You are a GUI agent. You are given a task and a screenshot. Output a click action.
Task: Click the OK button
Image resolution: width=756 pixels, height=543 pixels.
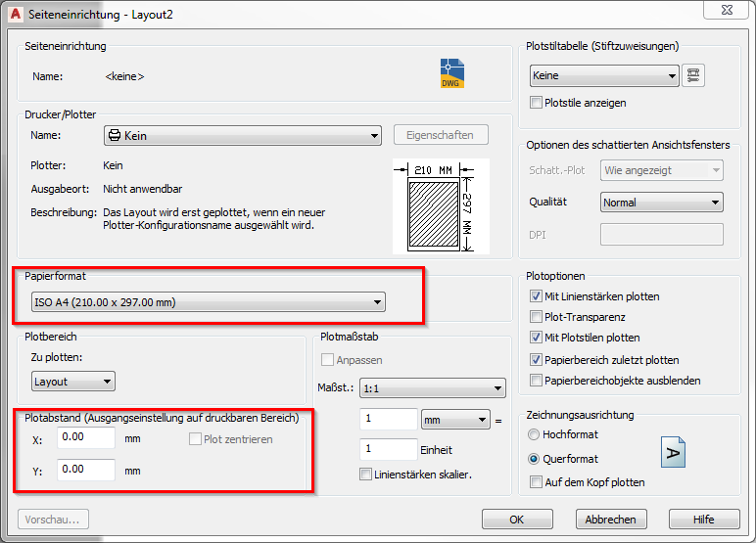[x=517, y=520]
